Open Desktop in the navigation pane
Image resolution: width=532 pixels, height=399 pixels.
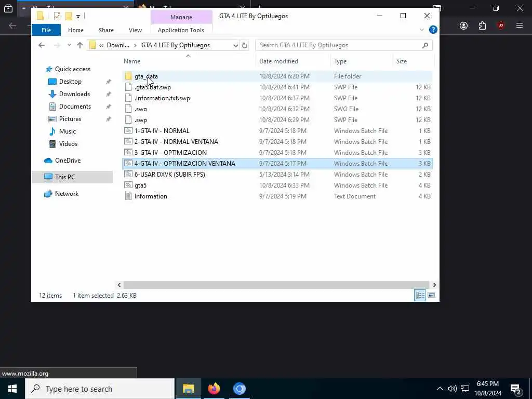pos(70,82)
